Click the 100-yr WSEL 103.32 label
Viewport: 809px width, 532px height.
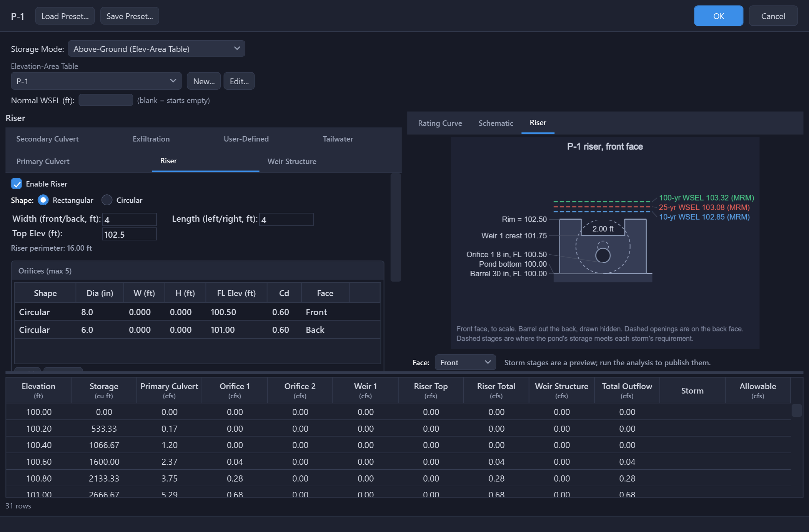pos(706,198)
